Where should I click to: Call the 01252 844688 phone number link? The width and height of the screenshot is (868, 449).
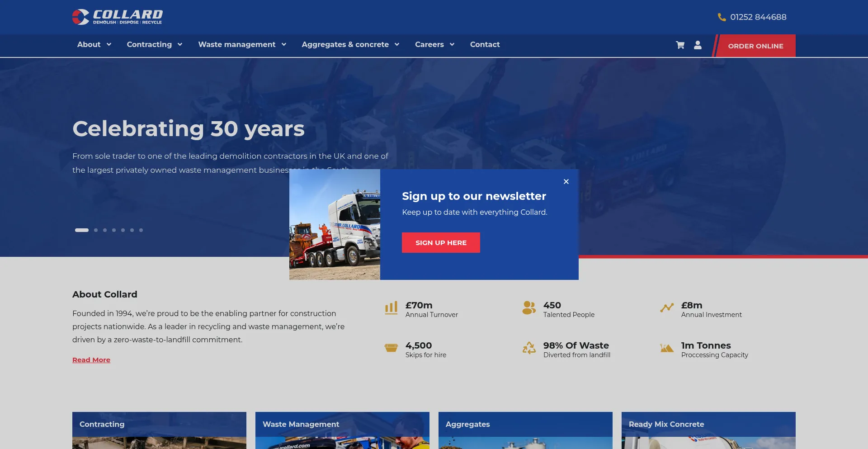point(758,17)
